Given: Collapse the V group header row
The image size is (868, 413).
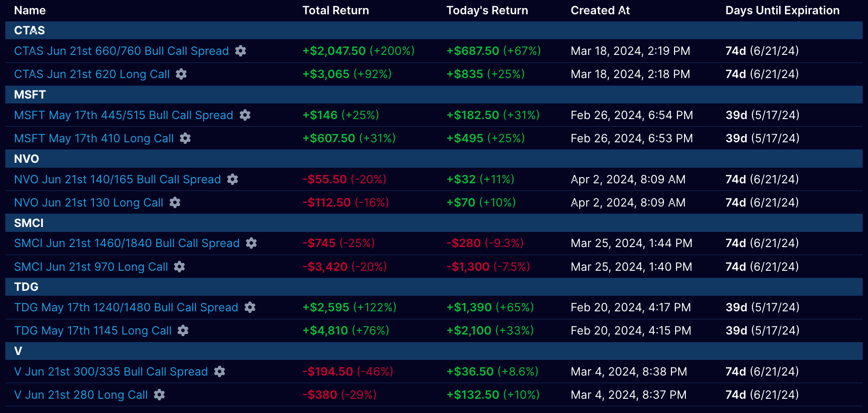Looking at the screenshot, I should (x=434, y=351).
